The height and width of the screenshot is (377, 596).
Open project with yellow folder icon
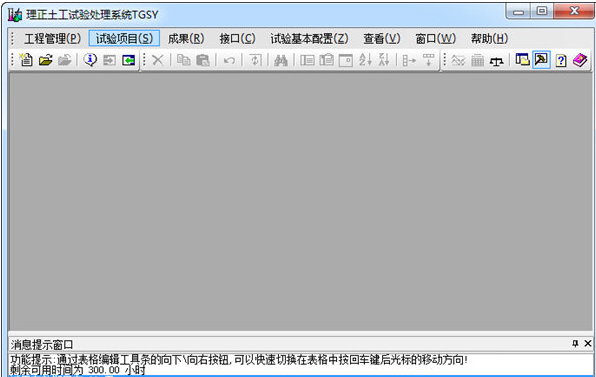pos(45,60)
